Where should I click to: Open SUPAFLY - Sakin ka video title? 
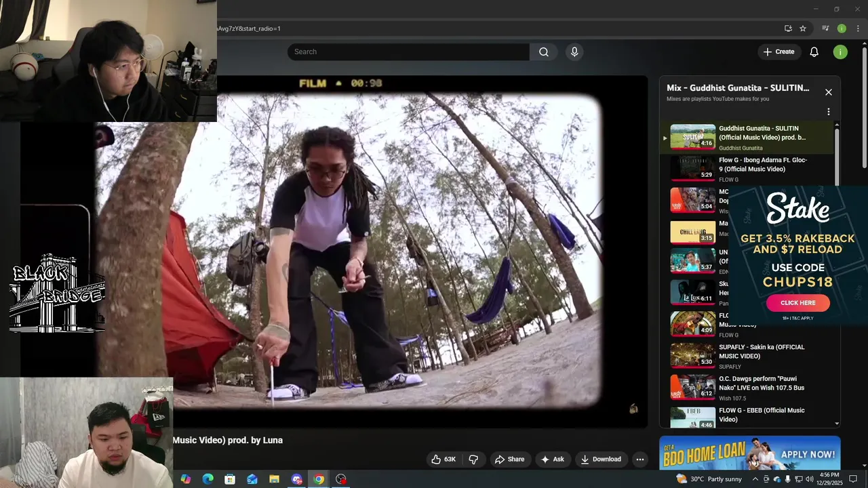(762, 352)
